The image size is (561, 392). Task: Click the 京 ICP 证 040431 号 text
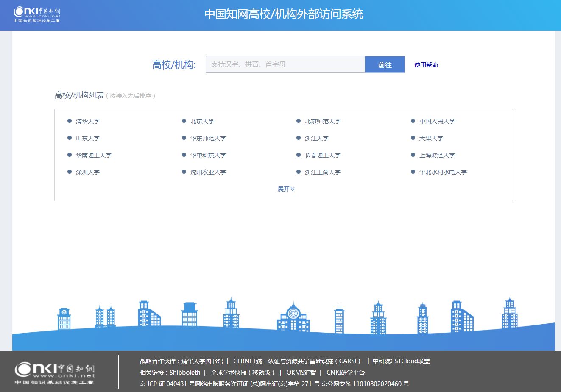click(x=167, y=384)
